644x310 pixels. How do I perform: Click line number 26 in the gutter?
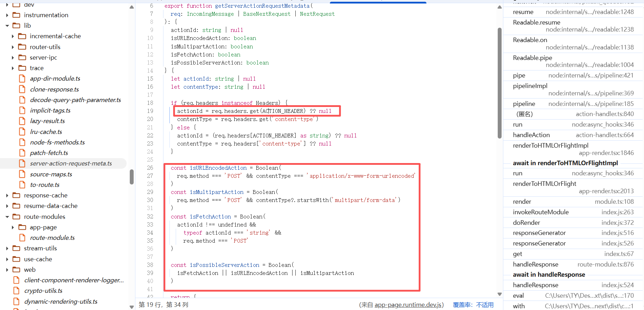(150, 168)
